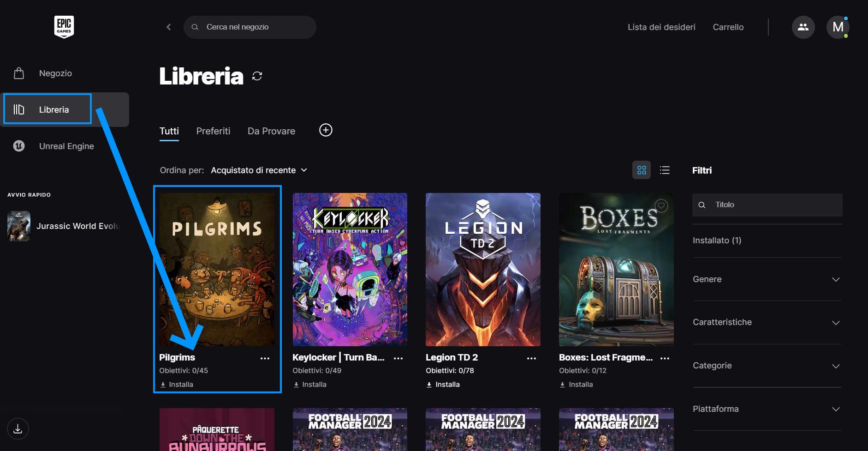The height and width of the screenshot is (451, 868).
Task: Open the Pilgrims three-dot menu
Action: 265,358
